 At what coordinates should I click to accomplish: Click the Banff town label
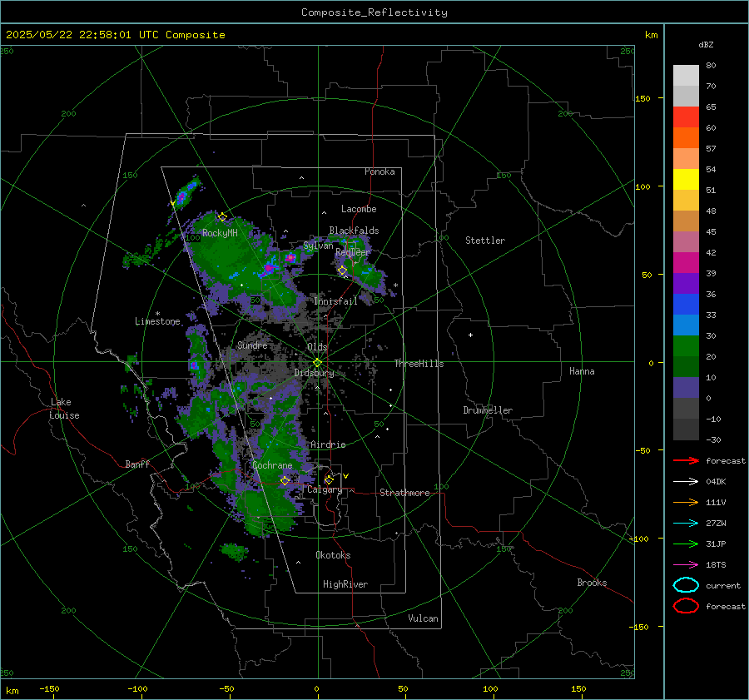pyautogui.click(x=137, y=464)
